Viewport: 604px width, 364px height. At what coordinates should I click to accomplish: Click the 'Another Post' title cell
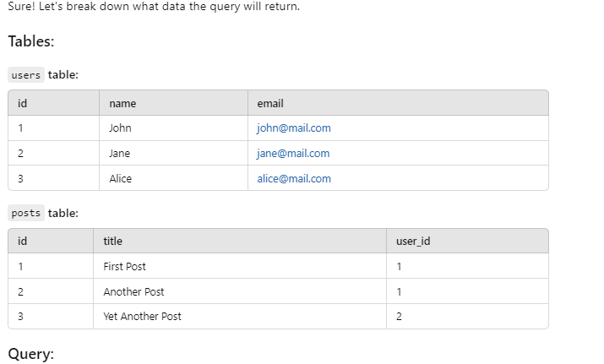(x=133, y=292)
